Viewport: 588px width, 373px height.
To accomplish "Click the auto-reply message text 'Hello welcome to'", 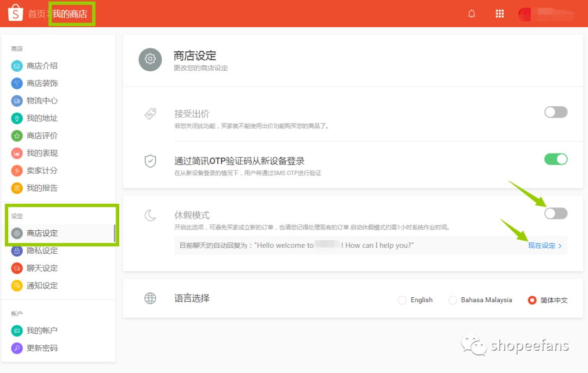I will [x=284, y=245].
